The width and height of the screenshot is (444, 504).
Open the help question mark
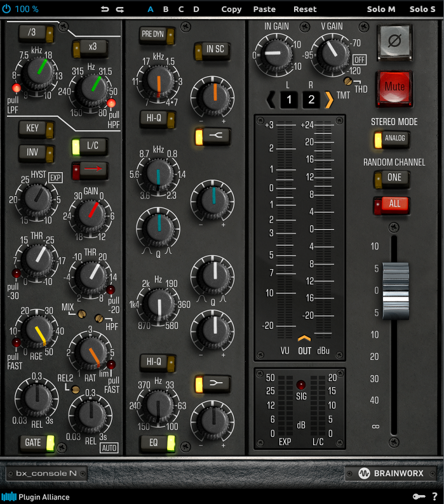click(434, 496)
